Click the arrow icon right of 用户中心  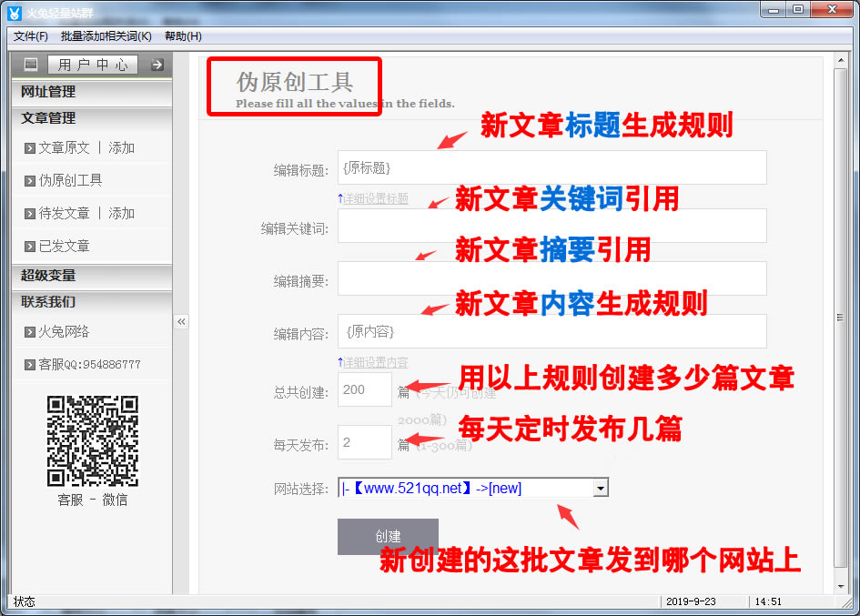click(x=157, y=65)
